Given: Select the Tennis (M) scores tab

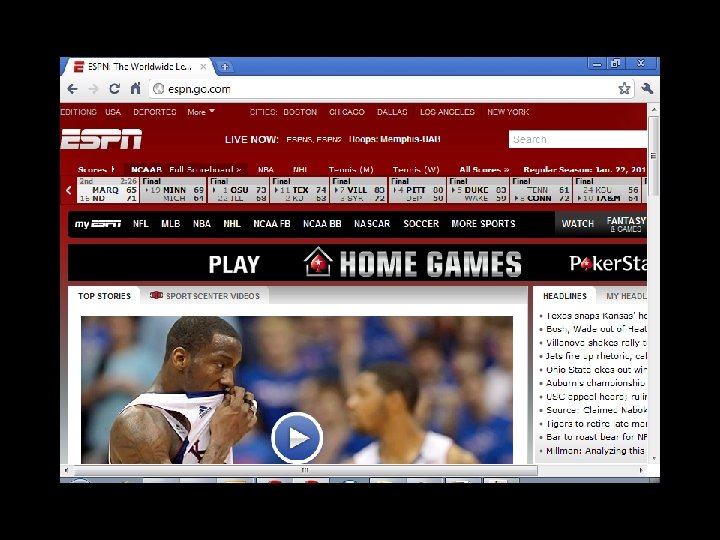Looking at the screenshot, I should 351,169.
